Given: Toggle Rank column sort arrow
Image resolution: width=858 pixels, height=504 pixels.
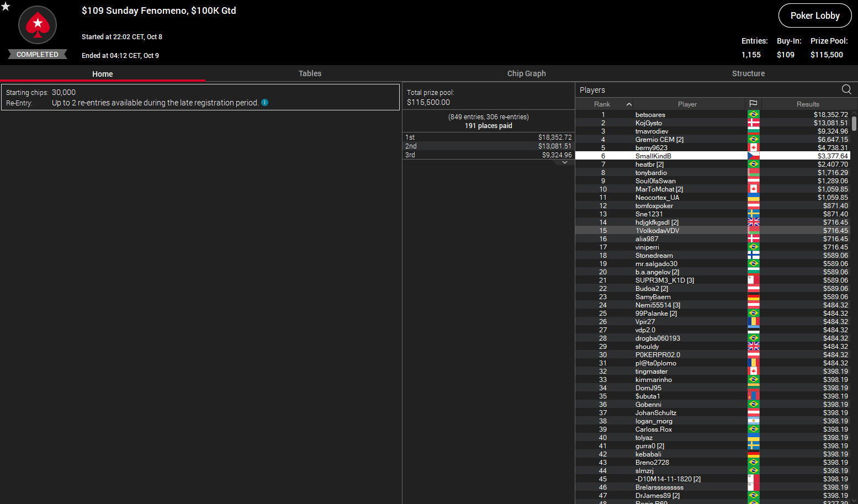Looking at the screenshot, I should pyautogui.click(x=628, y=104).
